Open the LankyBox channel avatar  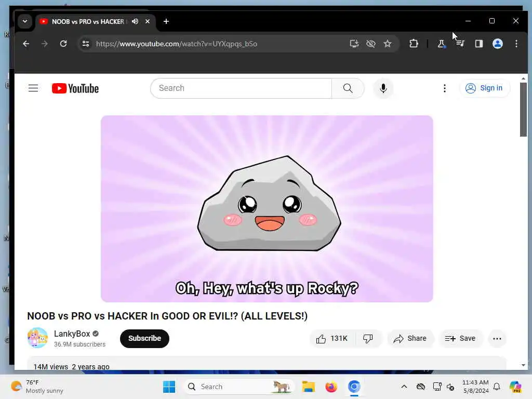pyautogui.click(x=37, y=338)
